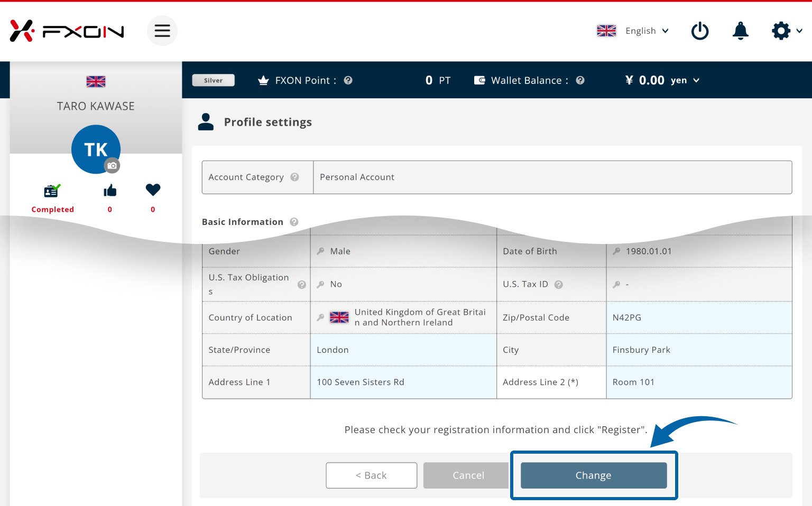
Task: Select the 100 Seven Sisters Rd field
Action: click(403, 382)
